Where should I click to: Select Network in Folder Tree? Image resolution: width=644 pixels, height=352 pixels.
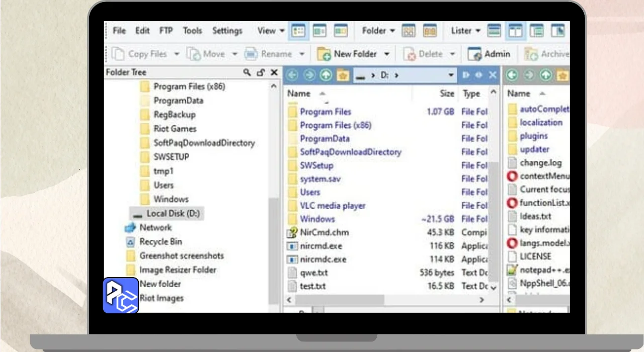[149, 227]
